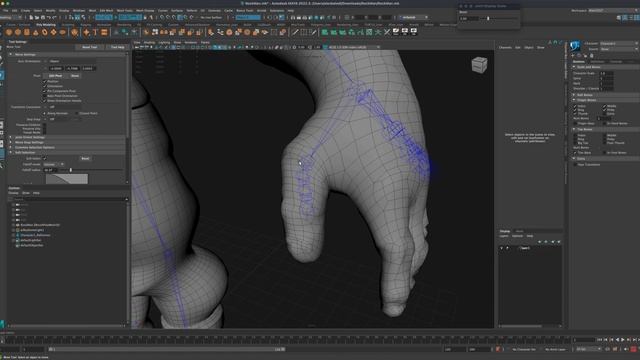The width and height of the screenshot is (640, 360).
Task: Open the Create menu
Action: 25,11
